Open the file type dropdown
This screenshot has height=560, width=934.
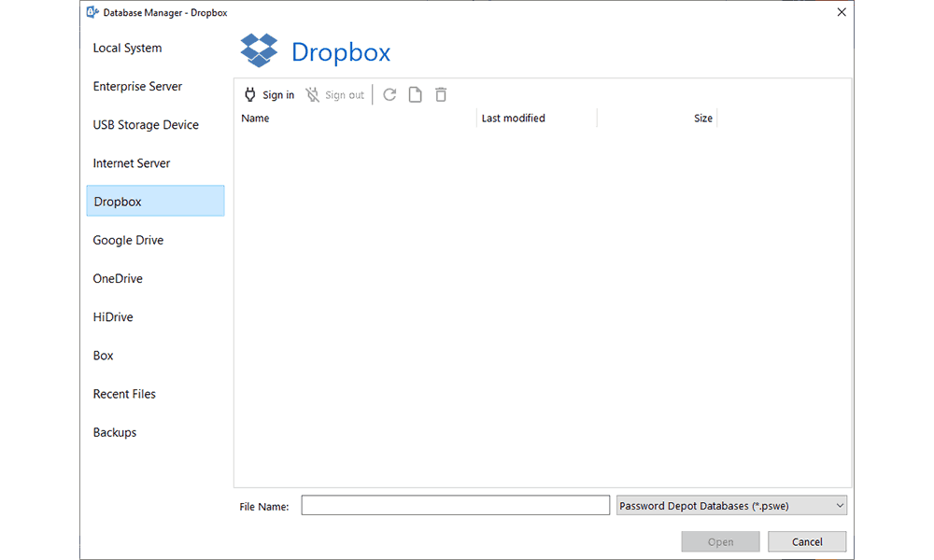pos(731,506)
